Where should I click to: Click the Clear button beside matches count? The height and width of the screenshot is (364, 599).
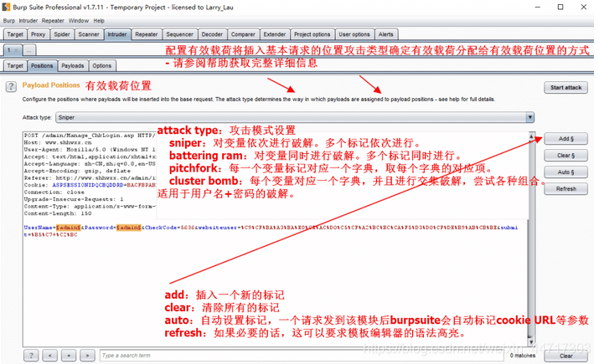point(565,356)
